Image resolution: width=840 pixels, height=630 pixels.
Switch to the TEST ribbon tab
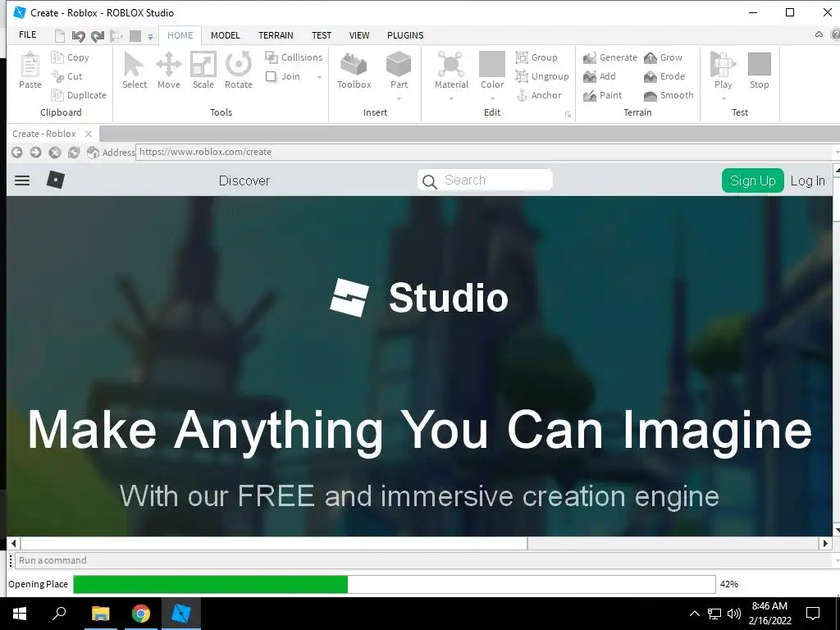[322, 35]
